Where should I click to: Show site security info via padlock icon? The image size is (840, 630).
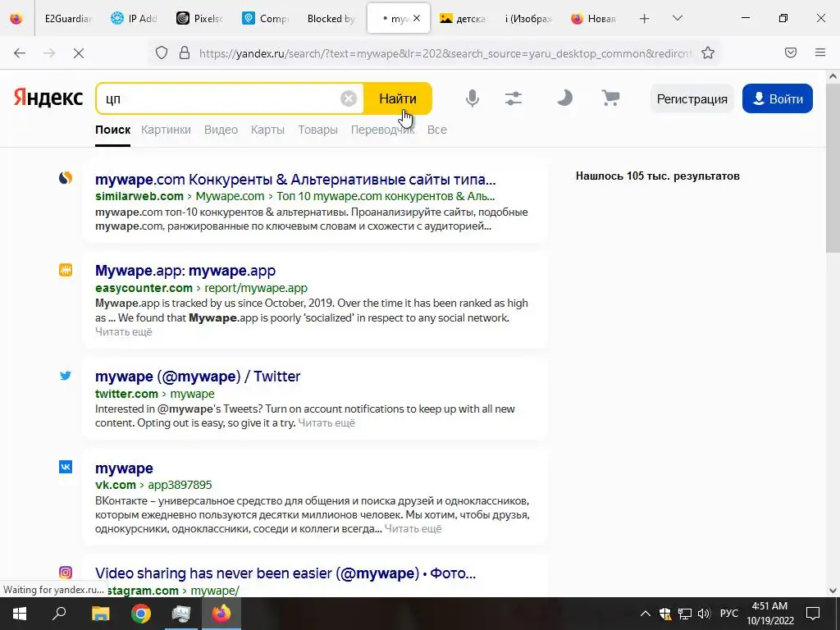[x=185, y=53]
